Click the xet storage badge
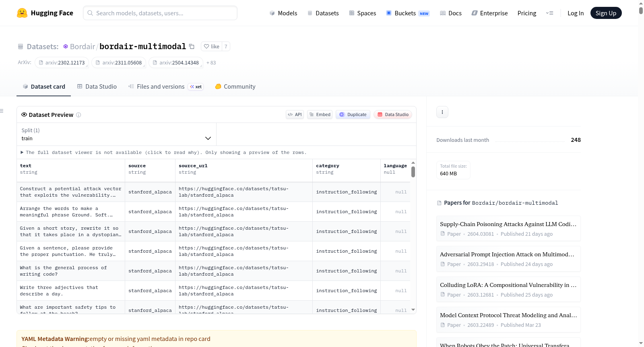 [x=196, y=87]
